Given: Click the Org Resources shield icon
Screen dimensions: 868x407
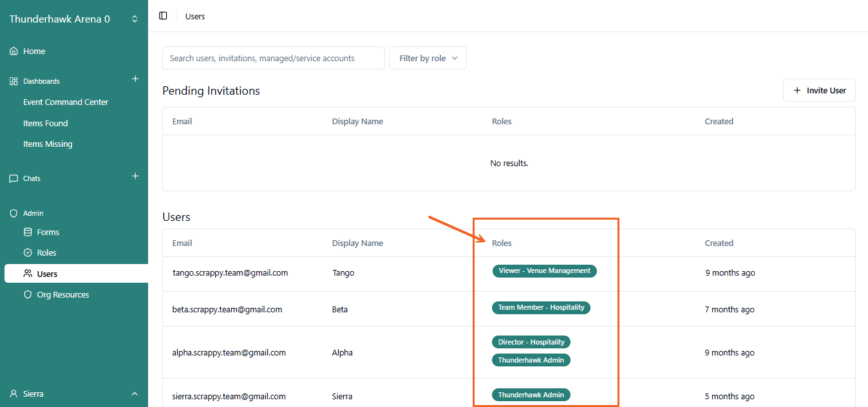Looking at the screenshot, I should pyautogui.click(x=28, y=295).
